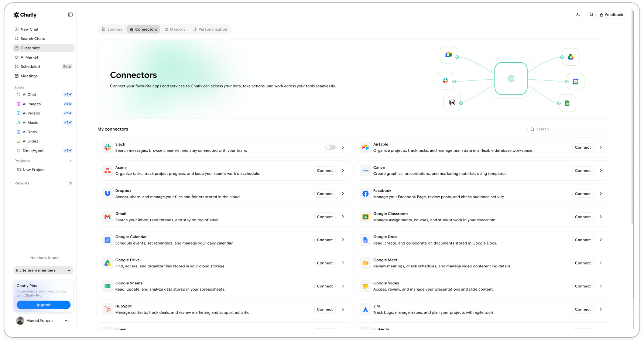Connect the HubSpot connector
Screen dimensions: 644x343
325,309
